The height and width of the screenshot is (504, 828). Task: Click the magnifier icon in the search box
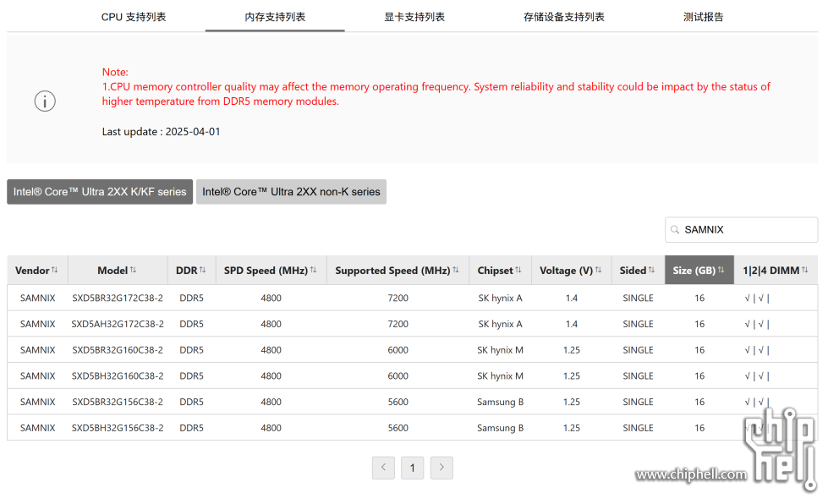(675, 229)
